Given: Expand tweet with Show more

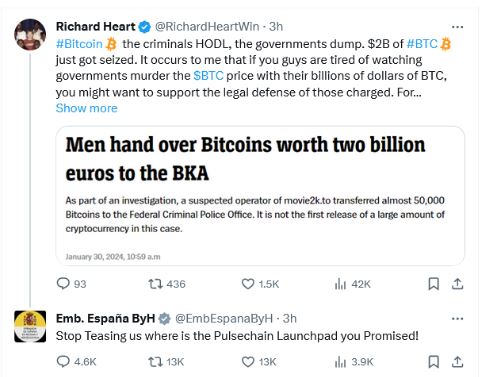Looking at the screenshot, I should point(87,108).
